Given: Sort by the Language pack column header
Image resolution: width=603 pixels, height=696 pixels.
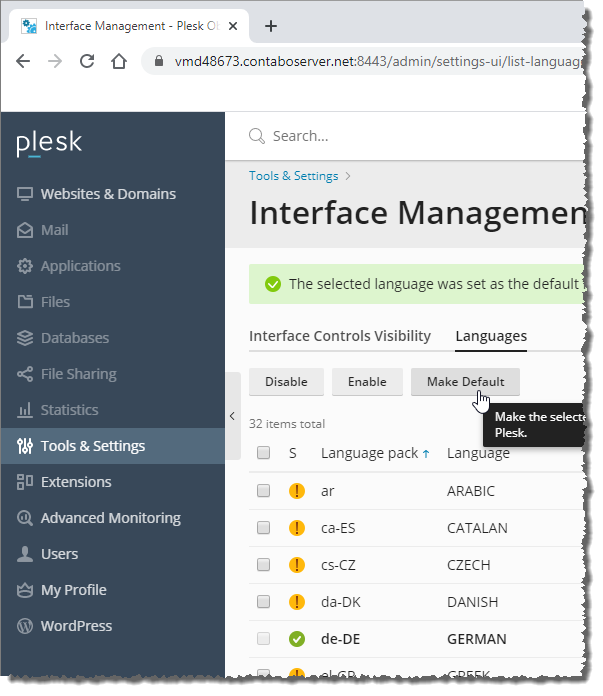Looking at the screenshot, I should (x=370, y=453).
